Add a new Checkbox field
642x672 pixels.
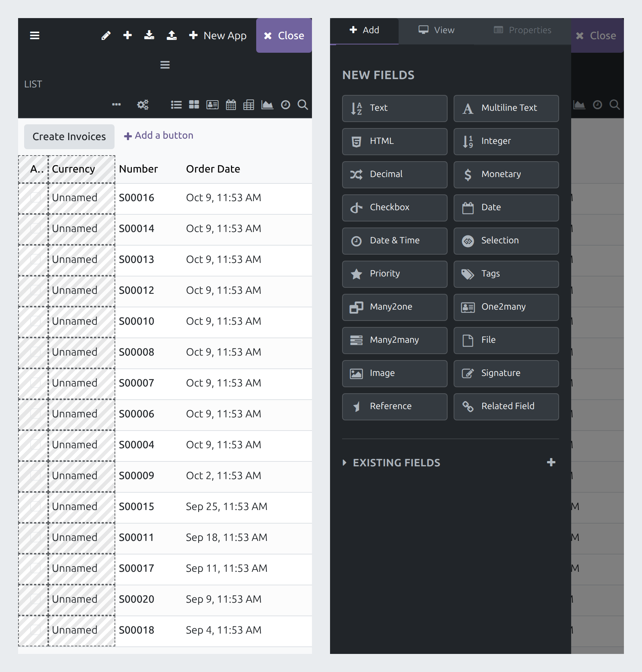[395, 208]
